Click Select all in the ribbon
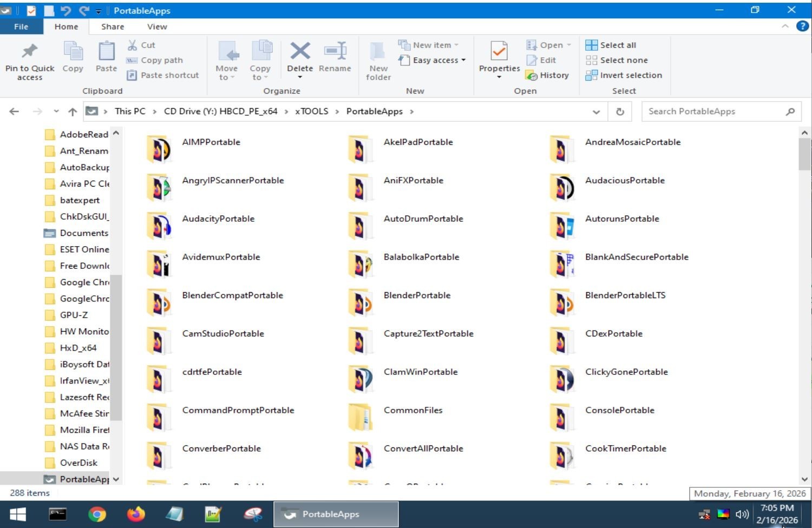Viewport: 812px width, 528px height. point(611,45)
